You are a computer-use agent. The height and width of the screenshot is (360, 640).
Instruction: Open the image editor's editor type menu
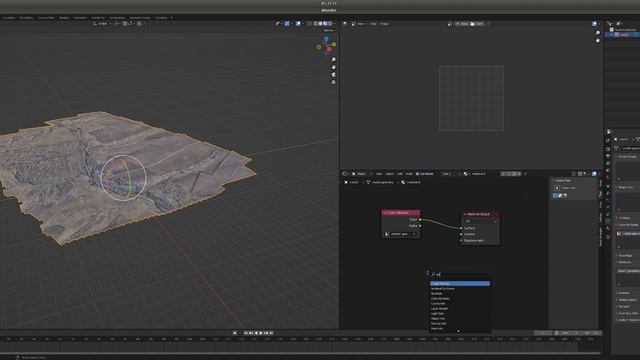(x=345, y=24)
